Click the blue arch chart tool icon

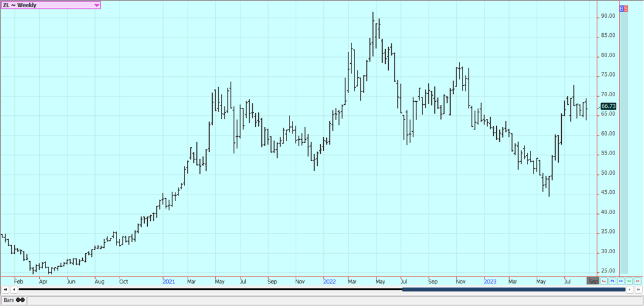point(612,281)
